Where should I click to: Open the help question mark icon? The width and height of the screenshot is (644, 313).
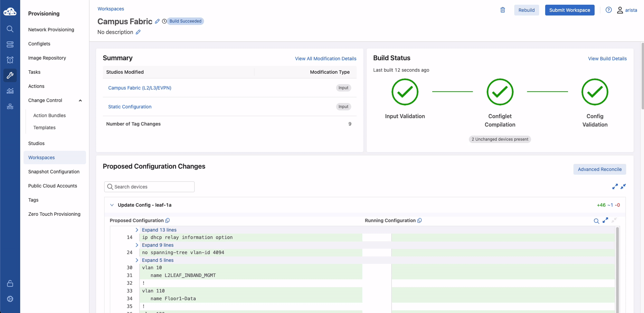point(608,10)
